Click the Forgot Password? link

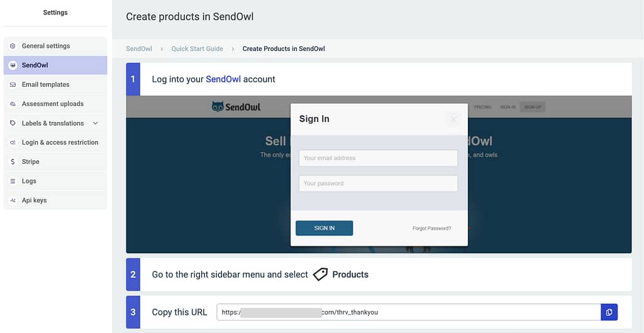tap(431, 229)
